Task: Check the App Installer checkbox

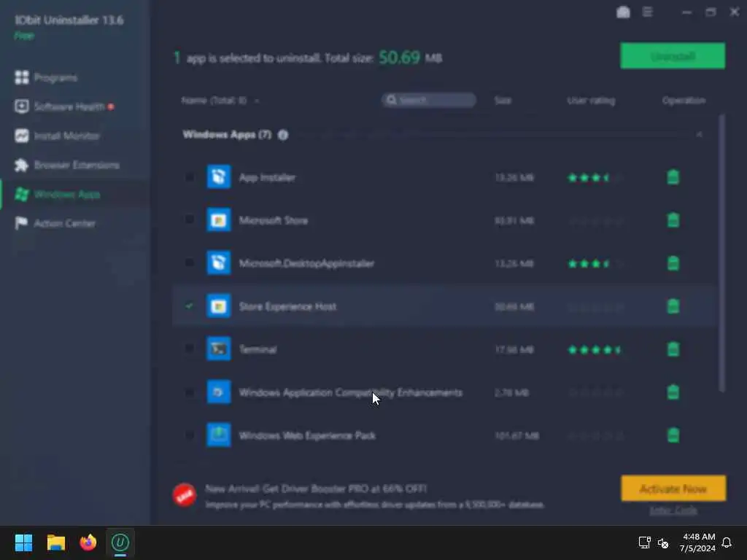Action: (x=189, y=177)
